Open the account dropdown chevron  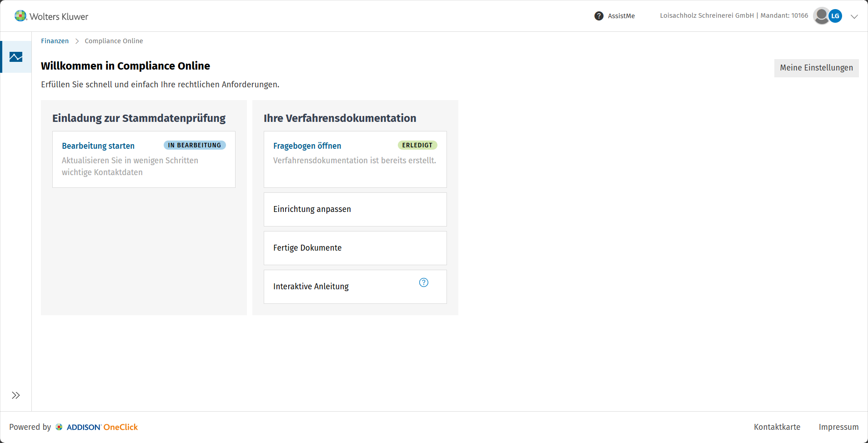[854, 16]
